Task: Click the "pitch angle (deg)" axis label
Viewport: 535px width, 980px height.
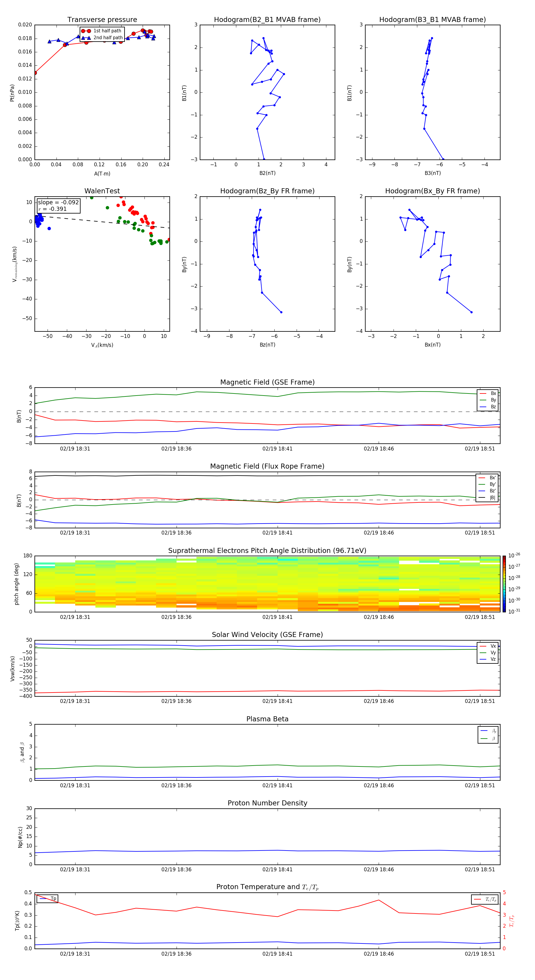Action: point(16,584)
